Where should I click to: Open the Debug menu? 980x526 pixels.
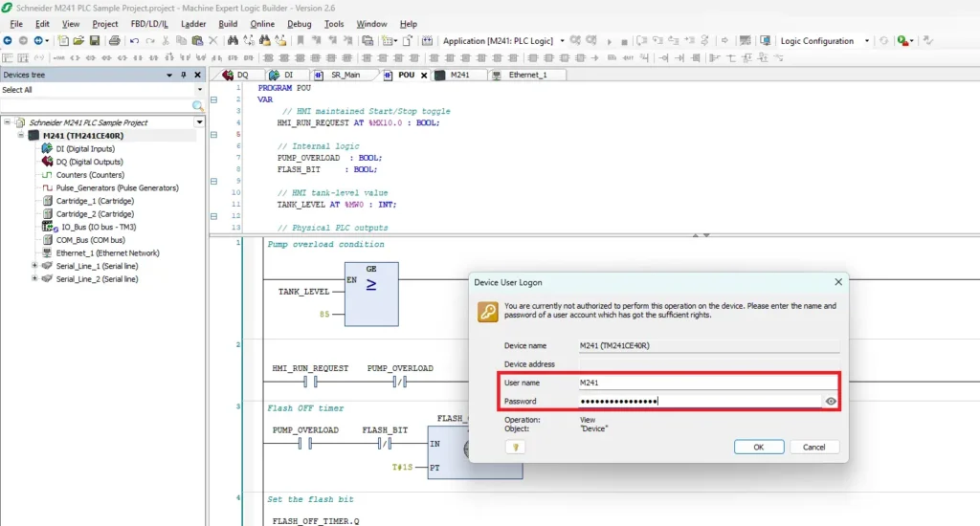click(299, 24)
